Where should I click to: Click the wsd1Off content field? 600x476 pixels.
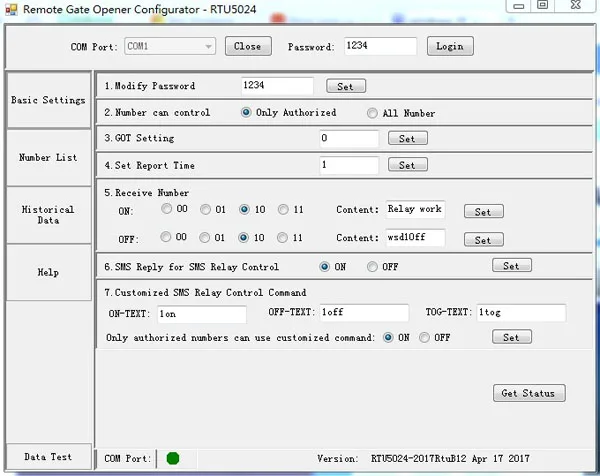[x=416, y=238]
